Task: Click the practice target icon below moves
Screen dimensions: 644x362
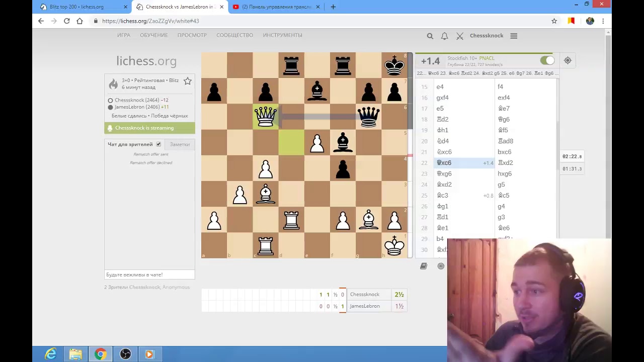Action: [x=441, y=266]
